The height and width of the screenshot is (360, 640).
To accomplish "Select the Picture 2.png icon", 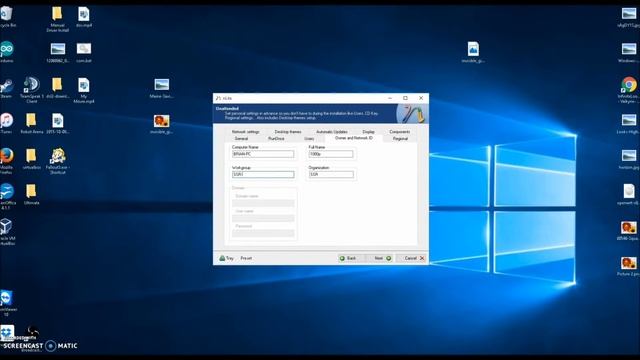I will pyautogui.click(x=629, y=266).
